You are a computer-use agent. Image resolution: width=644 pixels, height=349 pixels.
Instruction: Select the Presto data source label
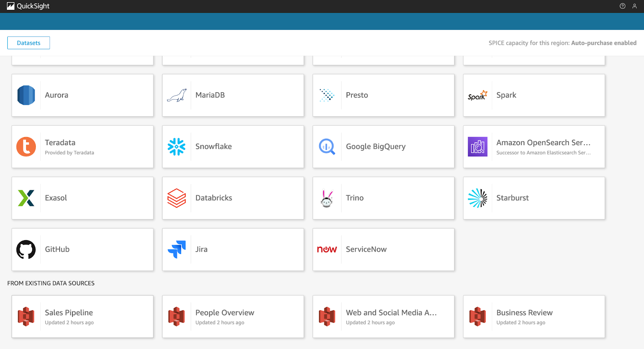pyautogui.click(x=357, y=95)
